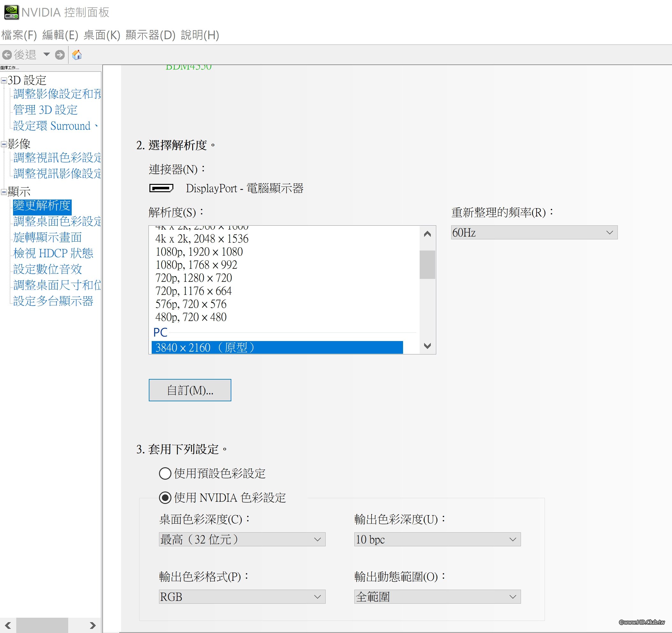Open 調整視訊色彩設定 page
Screen dimensions: 672x633
[57, 157]
